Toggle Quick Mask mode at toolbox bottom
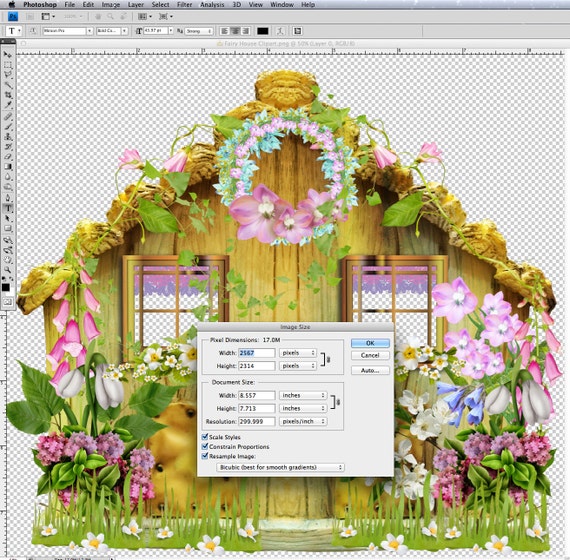Screen dimensions: 570x560 pyautogui.click(x=8, y=302)
